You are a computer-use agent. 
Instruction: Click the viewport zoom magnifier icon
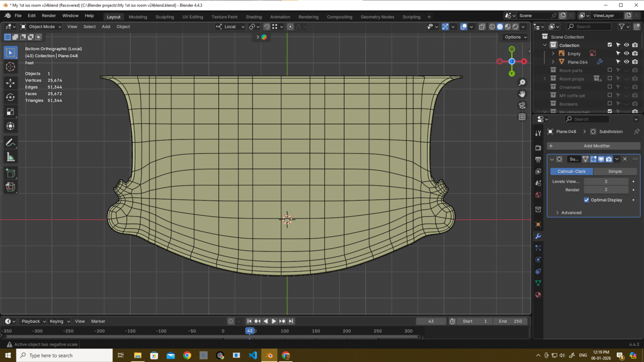522,82
